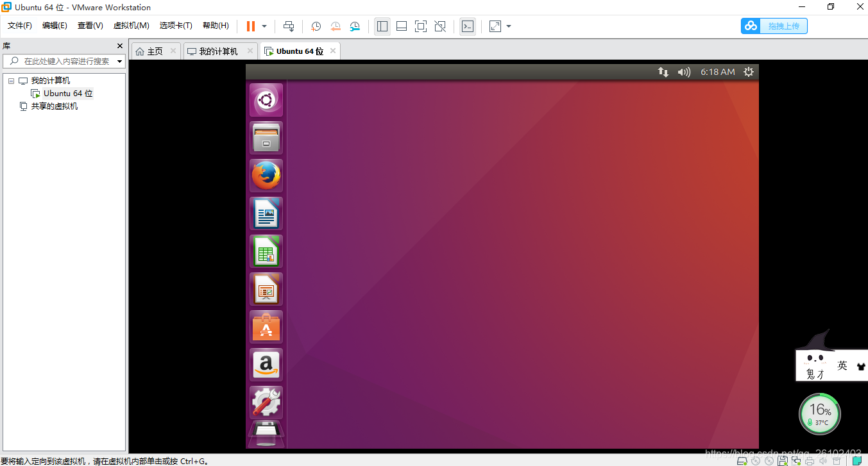Open the library search options dropdown
Viewport: 868px width, 466px height.
120,62
